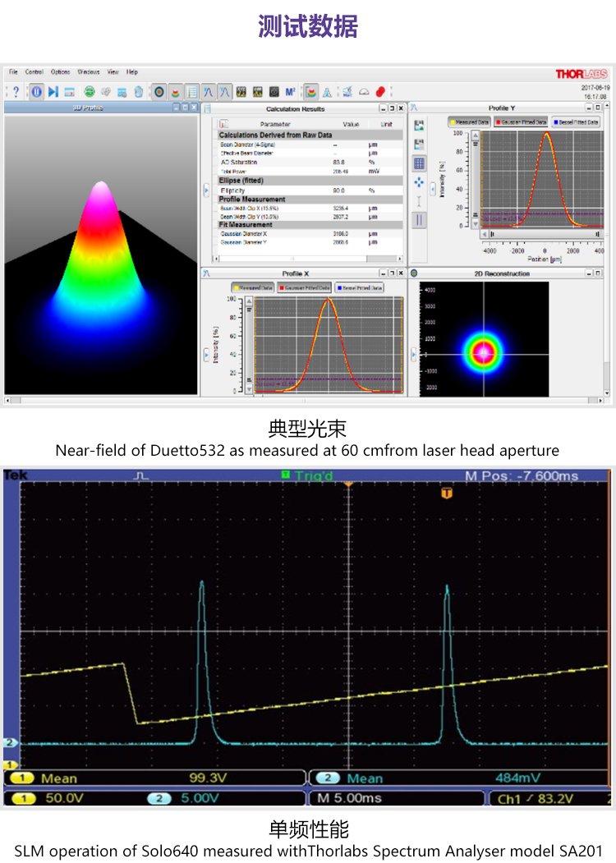Toggle Gaussian Fitted Data in Profile Y

click(x=521, y=122)
